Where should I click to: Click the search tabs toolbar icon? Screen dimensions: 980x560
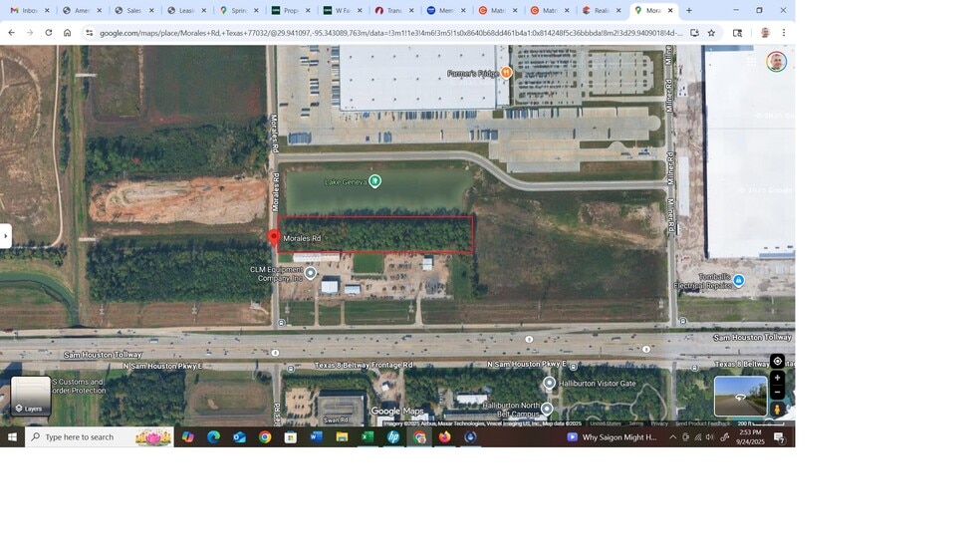click(738, 33)
